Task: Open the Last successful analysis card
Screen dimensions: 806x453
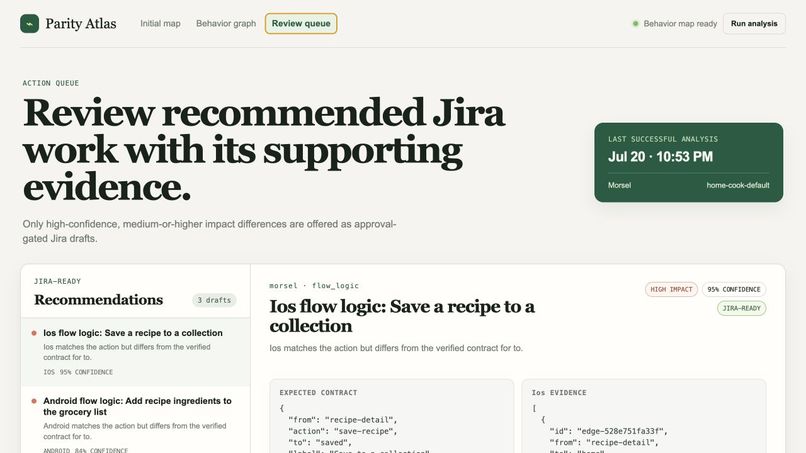Action: [x=688, y=162]
